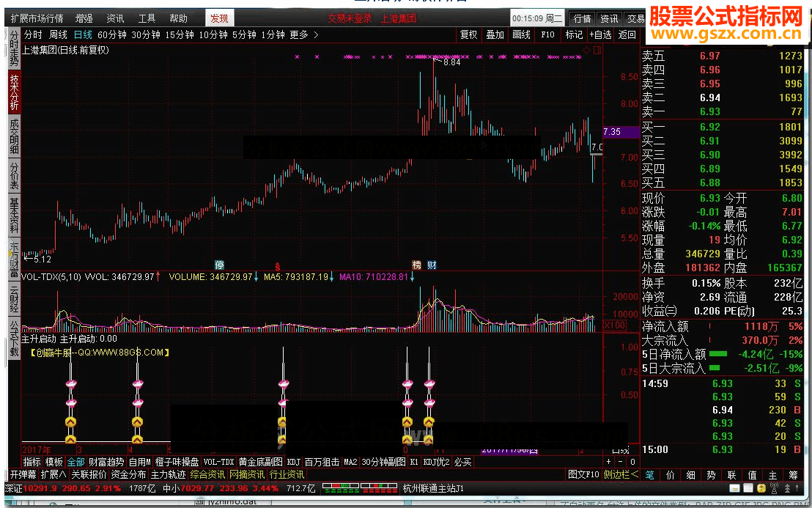Switch to the 发现 tab
Viewport: 812px width, 508px height.
tap(219, 18)
